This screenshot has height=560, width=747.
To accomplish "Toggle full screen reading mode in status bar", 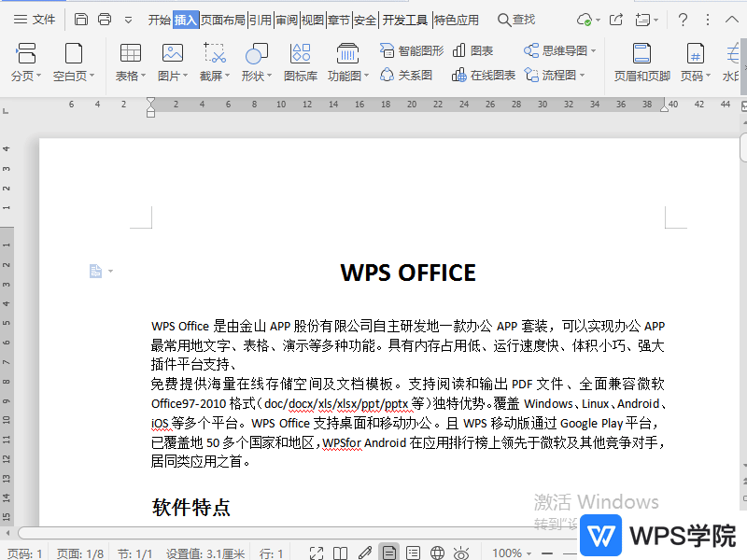I will [316, 552].
